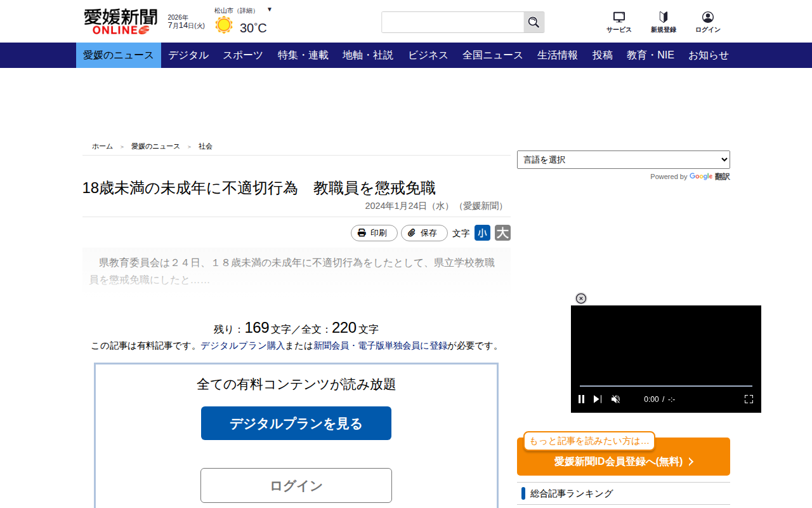Unmute the floating video player
Image resolution: width=812 pixels, height=508 pixels.
[615, 399]
